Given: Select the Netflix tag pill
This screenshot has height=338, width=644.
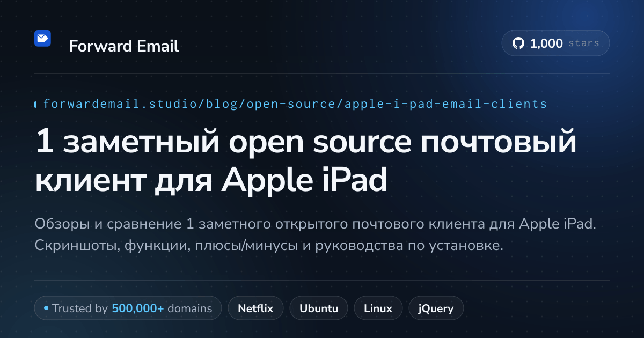Looking at the screenshot, I should click(256, 308).
